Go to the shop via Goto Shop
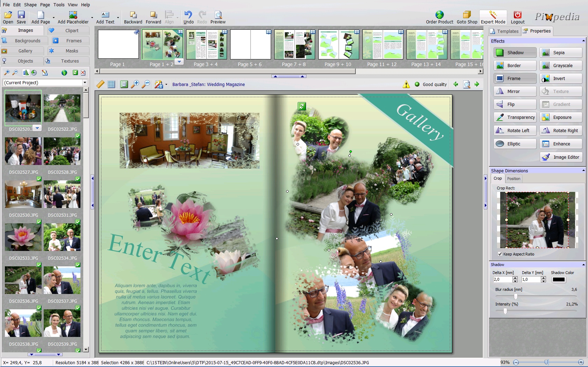 467,17
